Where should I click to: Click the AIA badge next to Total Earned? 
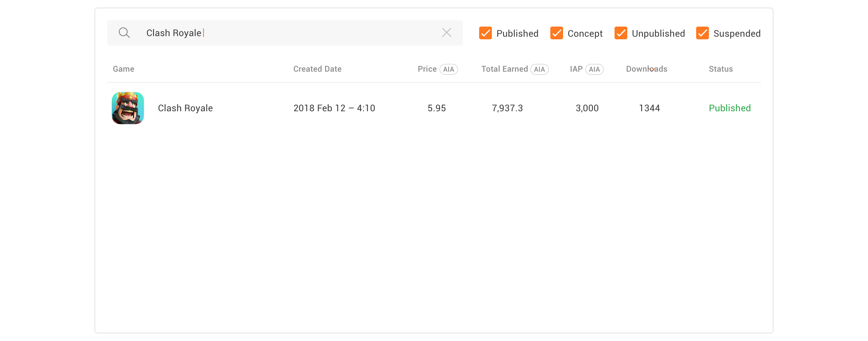pyautogui.click(x=539, y=69)
